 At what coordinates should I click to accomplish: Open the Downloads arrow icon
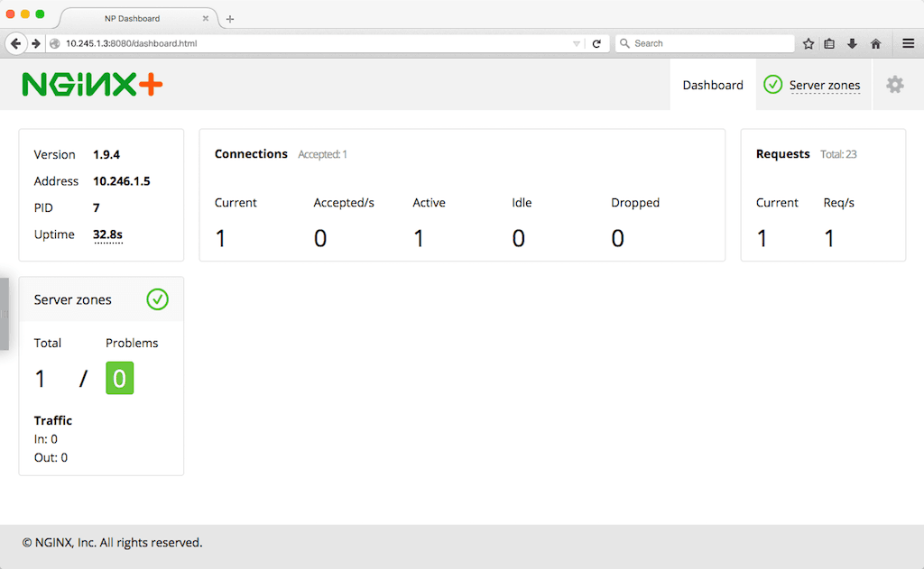tap(852, 42)
